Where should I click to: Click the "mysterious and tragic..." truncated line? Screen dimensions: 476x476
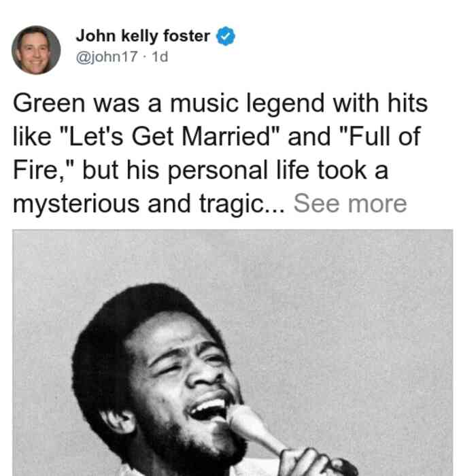click(149, 204)
